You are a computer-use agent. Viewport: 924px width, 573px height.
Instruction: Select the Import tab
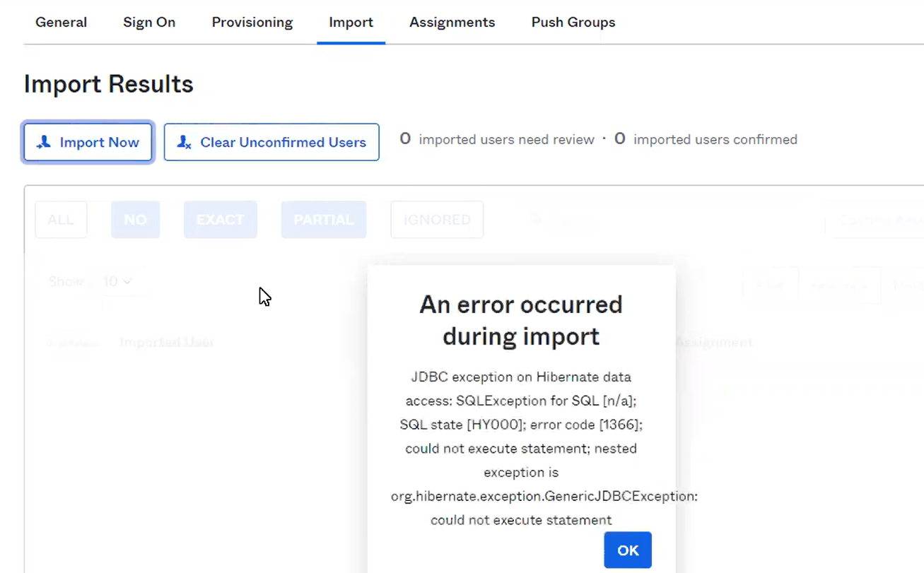tap(351, 22)
